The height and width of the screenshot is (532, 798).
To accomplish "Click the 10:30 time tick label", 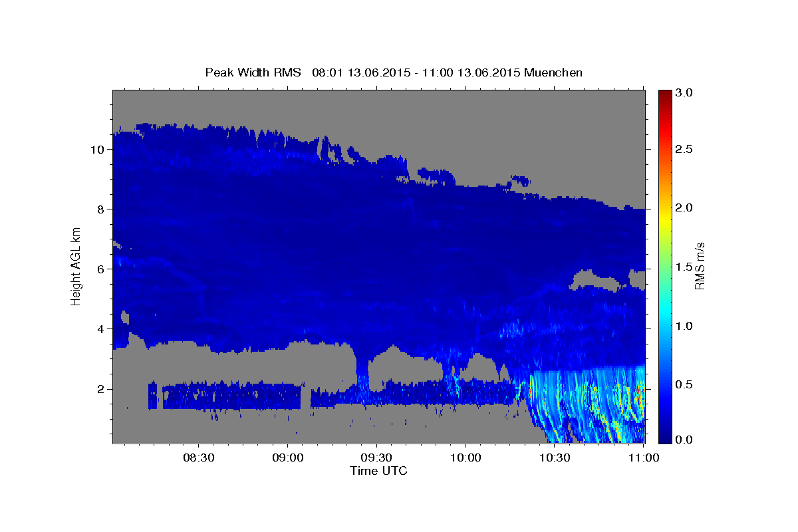I will click(555, 458).
